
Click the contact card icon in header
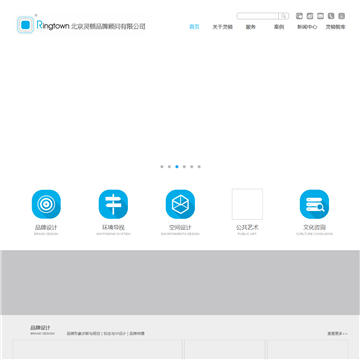point(342,16)
